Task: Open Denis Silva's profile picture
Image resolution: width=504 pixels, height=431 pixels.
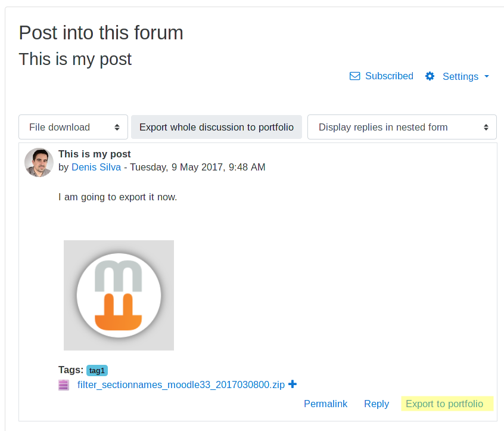Action: [x=39, y=162]
